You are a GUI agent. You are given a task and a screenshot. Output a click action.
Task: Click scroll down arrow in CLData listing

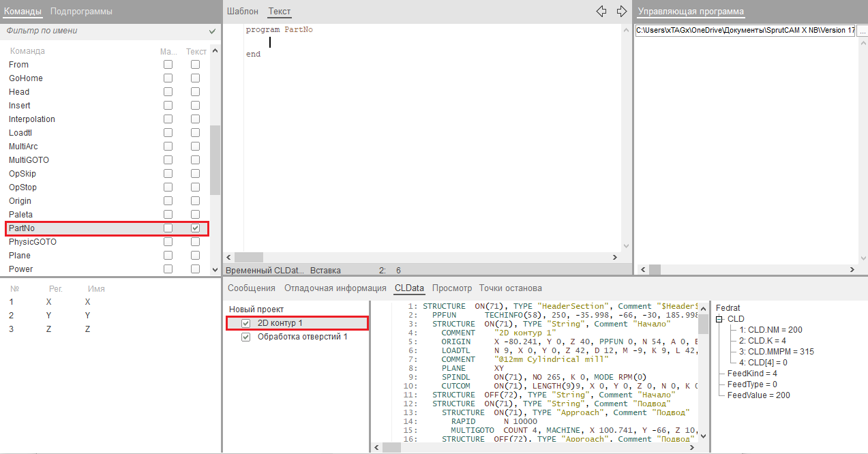click(x=703, y=436)
